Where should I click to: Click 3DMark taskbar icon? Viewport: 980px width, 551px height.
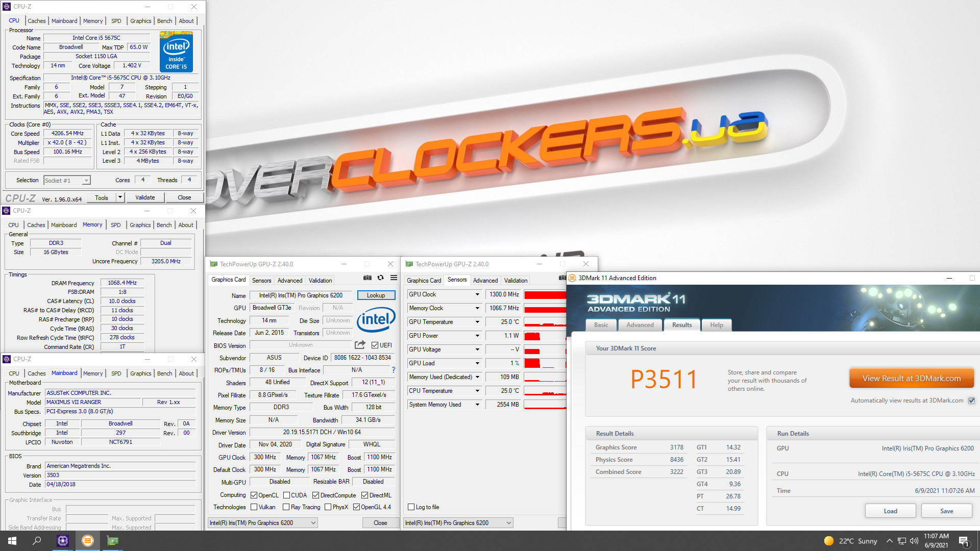[x=88, y=541]
